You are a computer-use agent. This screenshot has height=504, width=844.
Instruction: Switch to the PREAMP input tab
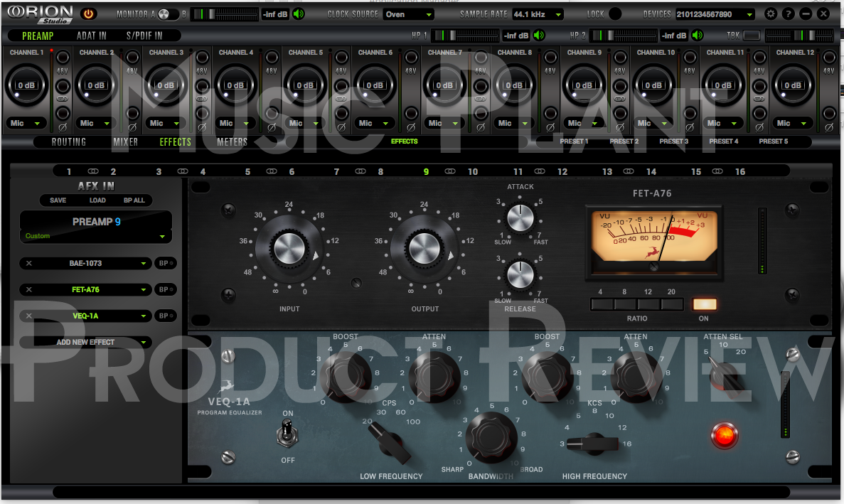[x=38, y=36]
